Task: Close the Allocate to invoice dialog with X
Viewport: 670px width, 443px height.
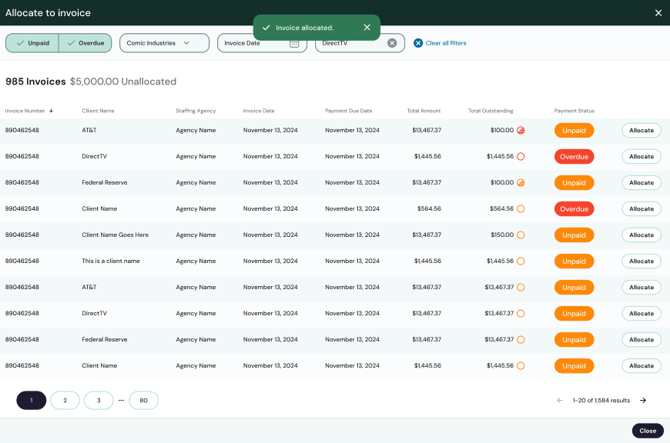Action: coord(658,13)
